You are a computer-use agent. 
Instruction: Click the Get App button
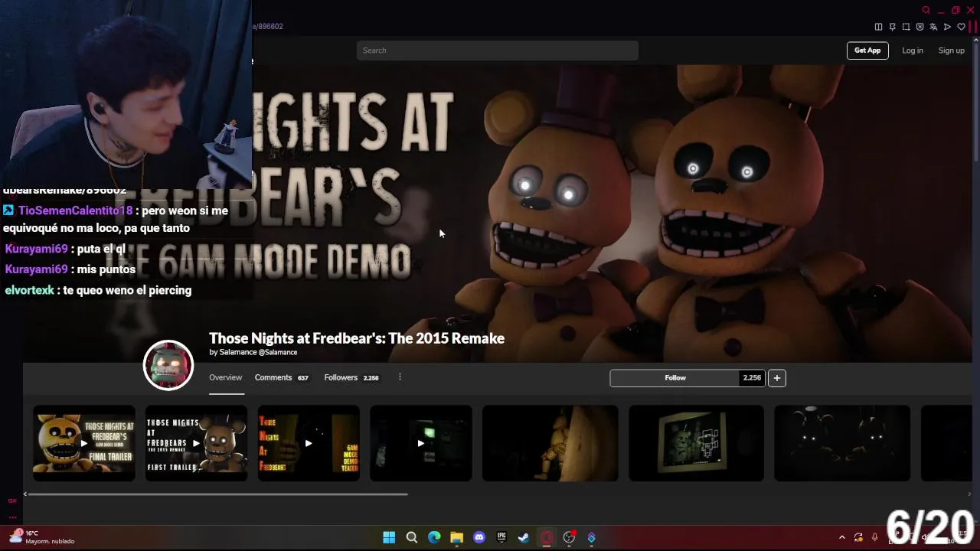[867, 51]
